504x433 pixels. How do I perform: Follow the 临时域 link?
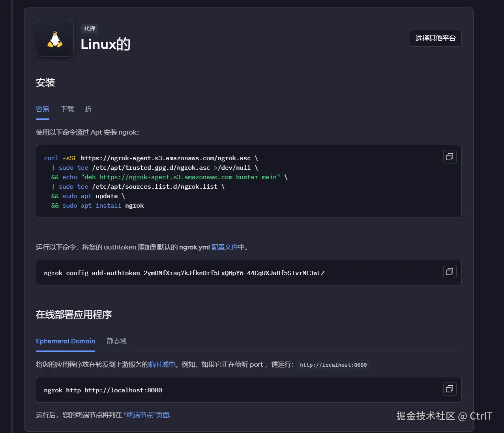click(162, 365)
